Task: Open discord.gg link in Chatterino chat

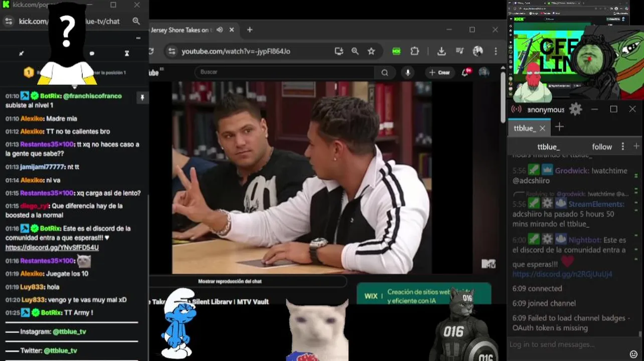Action: tap(562, 274)
